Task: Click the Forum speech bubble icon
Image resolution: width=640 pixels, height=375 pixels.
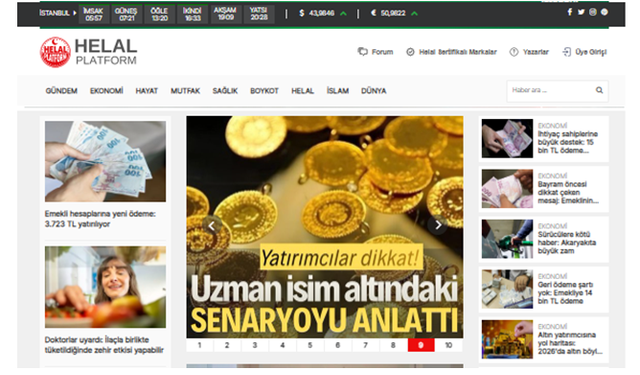Action: 362,52
